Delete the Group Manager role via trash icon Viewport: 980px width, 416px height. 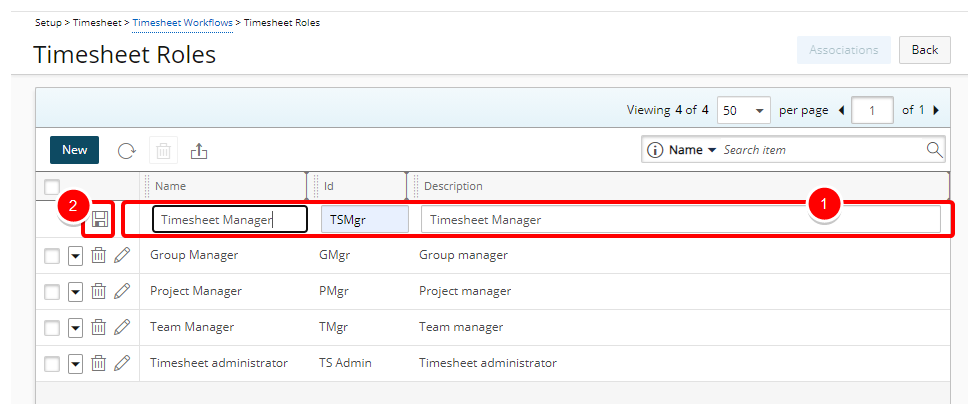[x=98, y=256]
